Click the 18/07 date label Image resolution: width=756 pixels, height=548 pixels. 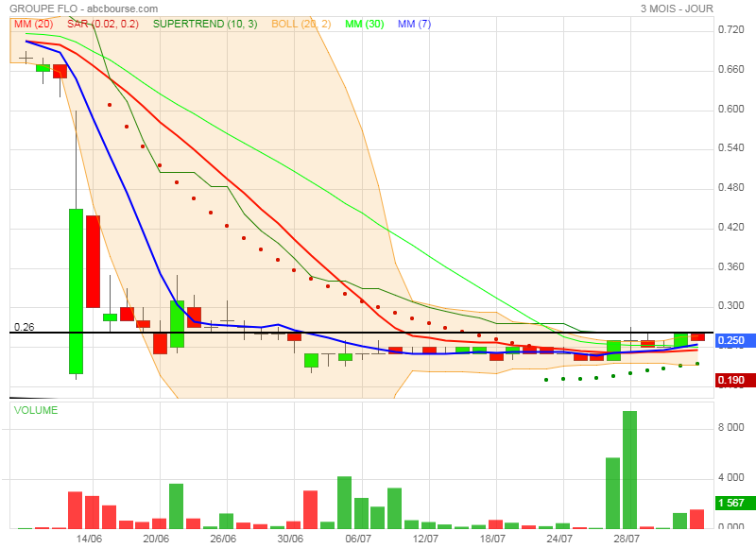(492, 539)
